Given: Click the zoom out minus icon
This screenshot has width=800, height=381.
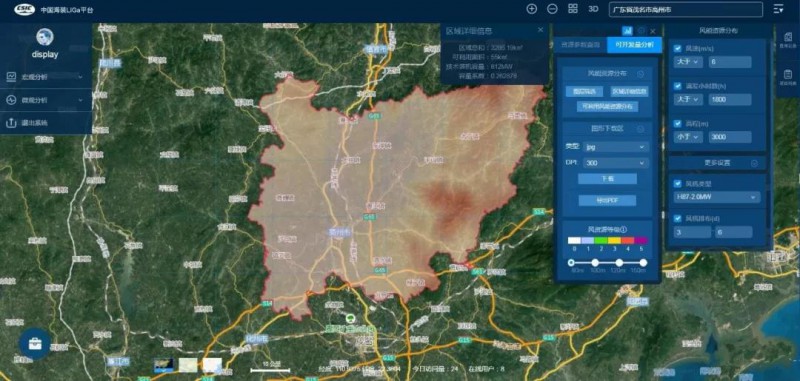Looking at the screenshot, I should (553, 9).
